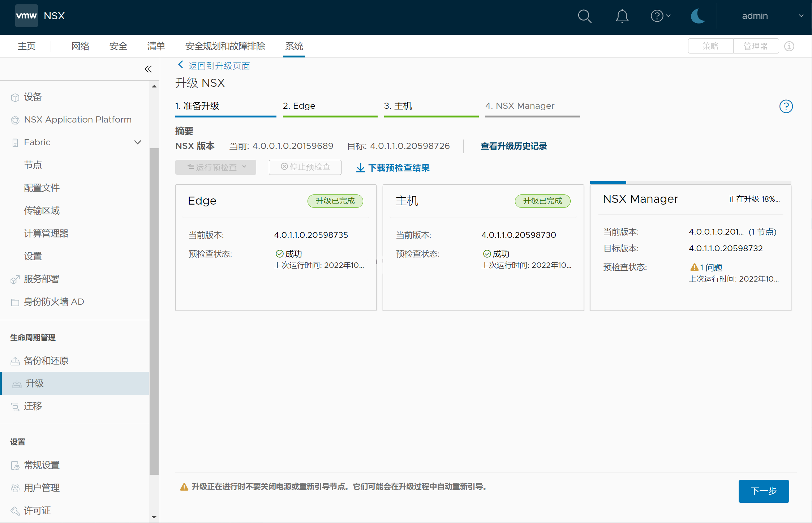Open 迁移 in sidebar
Image resolution: width=812 pixels, height=523 pixels.
(33, 406)
